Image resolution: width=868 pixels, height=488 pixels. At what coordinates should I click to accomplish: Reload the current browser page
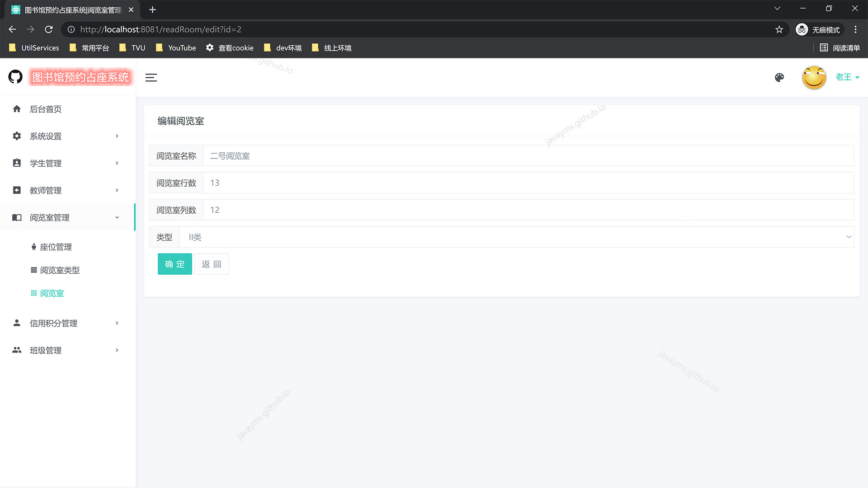[49, 29]
